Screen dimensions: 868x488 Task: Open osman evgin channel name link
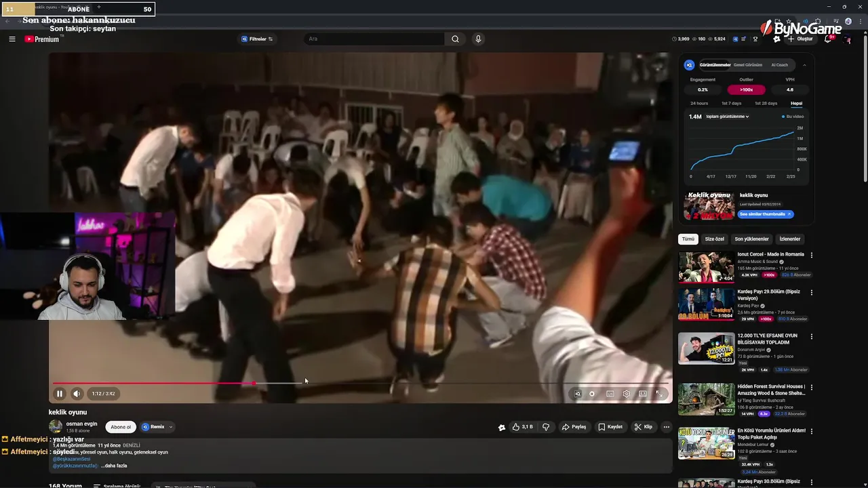tap(81, 424)
